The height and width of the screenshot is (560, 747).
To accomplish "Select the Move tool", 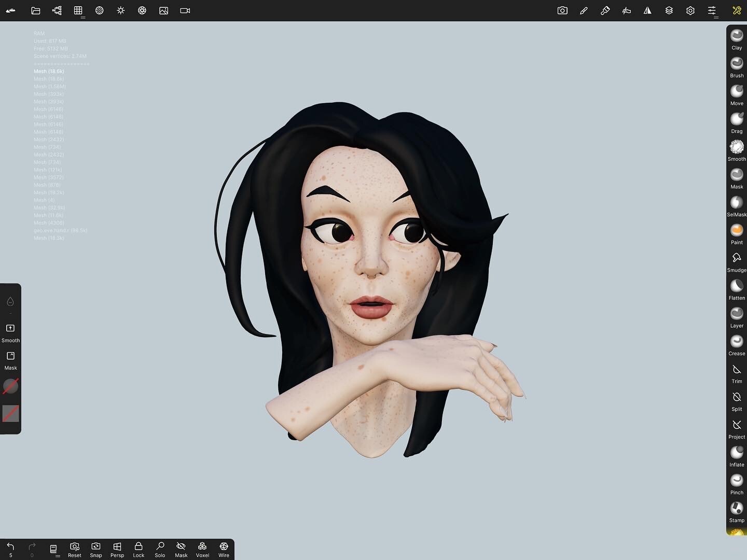I will [736, 91].
